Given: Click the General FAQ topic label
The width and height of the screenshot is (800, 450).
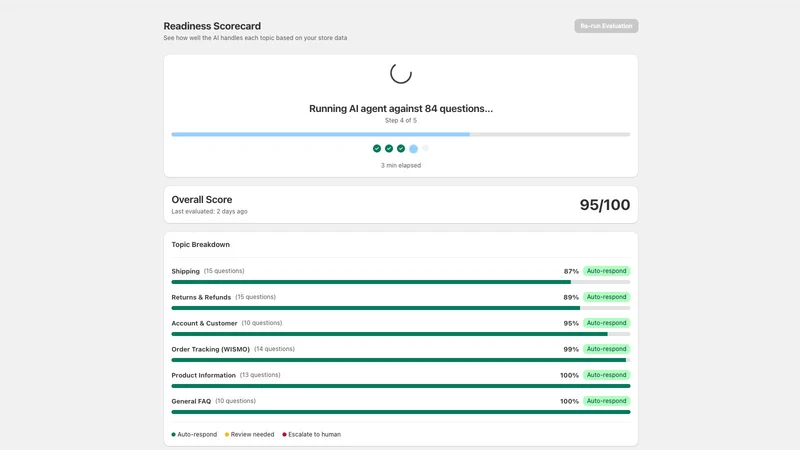Looking at the screenshot, I should pos(191,402).
